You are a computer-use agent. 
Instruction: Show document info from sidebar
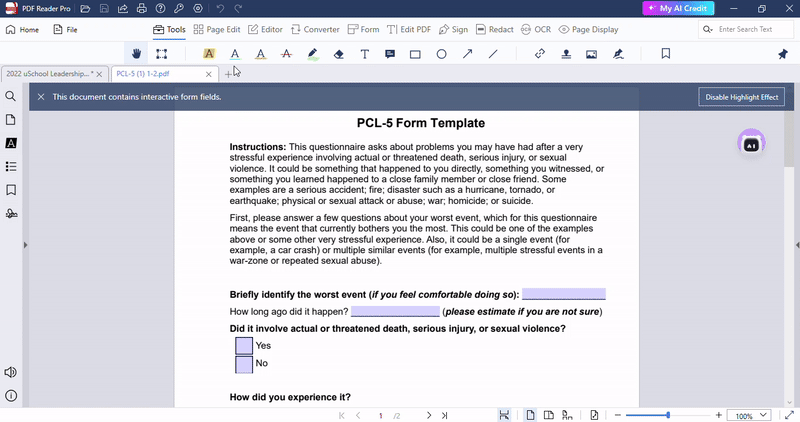11,395
